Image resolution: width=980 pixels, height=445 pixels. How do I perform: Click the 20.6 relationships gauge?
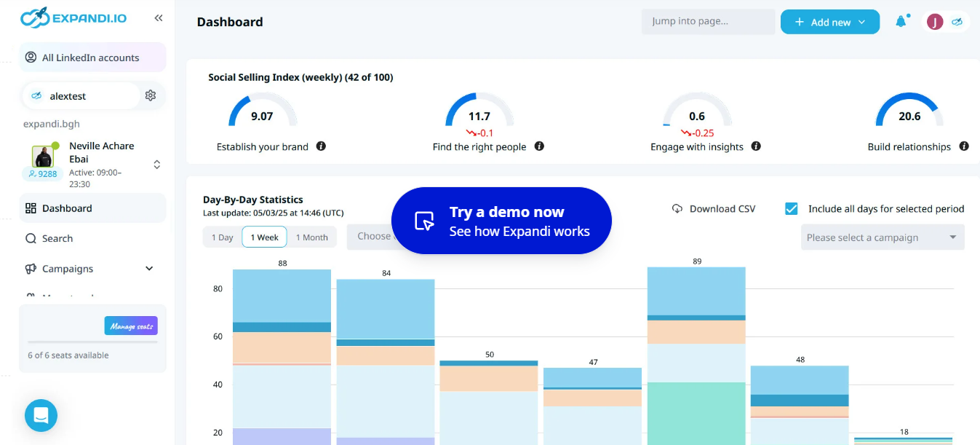(x=909, y=110)
